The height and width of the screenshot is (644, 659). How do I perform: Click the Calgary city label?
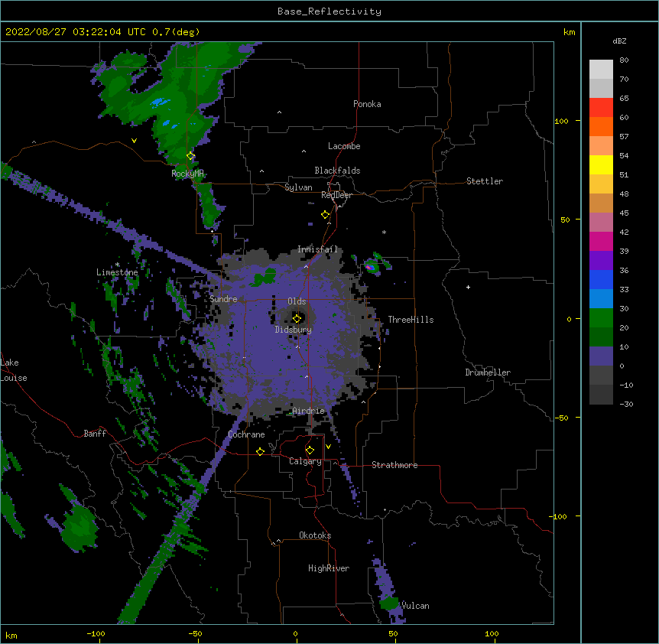click(305, 461)
